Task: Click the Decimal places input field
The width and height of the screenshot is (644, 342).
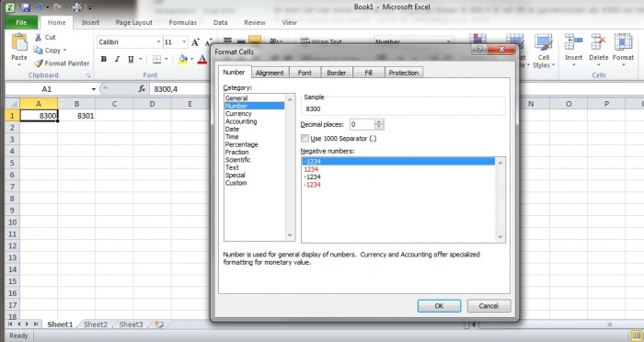Action: (x=362, y=124)
